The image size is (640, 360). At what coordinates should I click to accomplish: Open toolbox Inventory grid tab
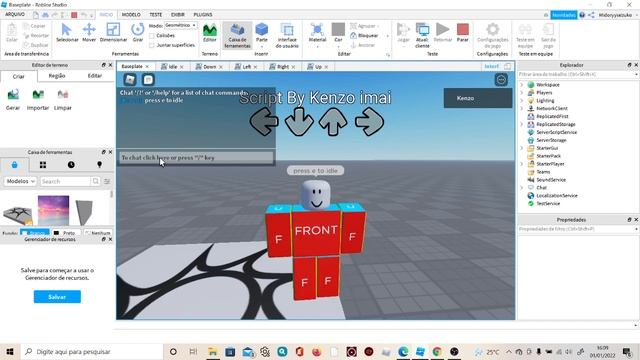(x=43, y=165)
